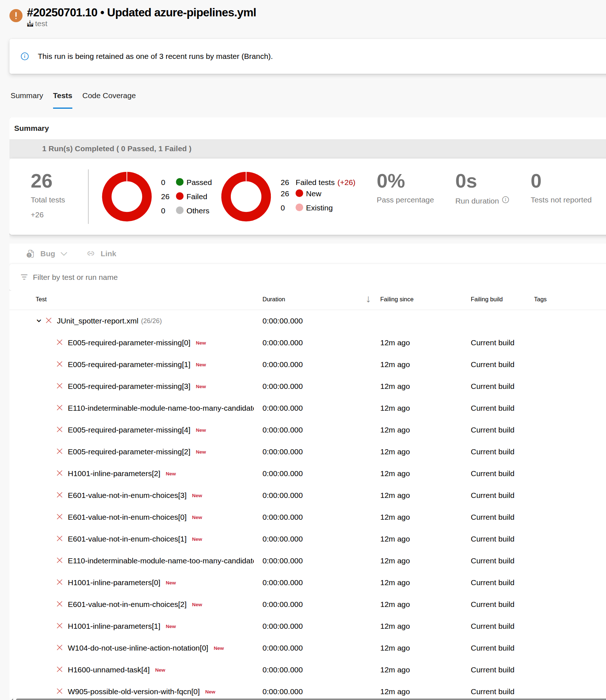Screen dimensions: 606x700
Task: Click the sort arrow in Duration column
Action: point(368,299)
